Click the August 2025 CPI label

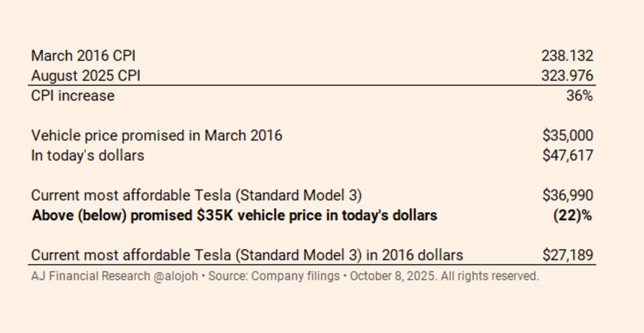86,76
